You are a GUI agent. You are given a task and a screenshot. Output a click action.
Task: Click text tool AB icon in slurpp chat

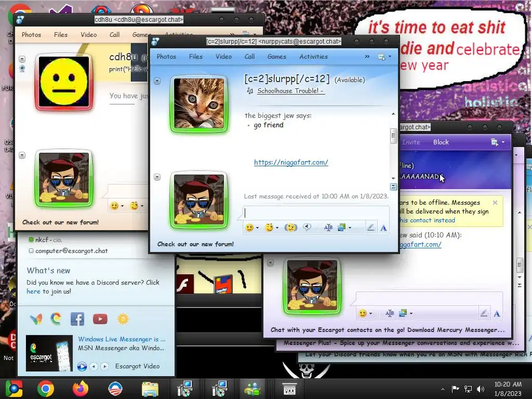[328, 228]
